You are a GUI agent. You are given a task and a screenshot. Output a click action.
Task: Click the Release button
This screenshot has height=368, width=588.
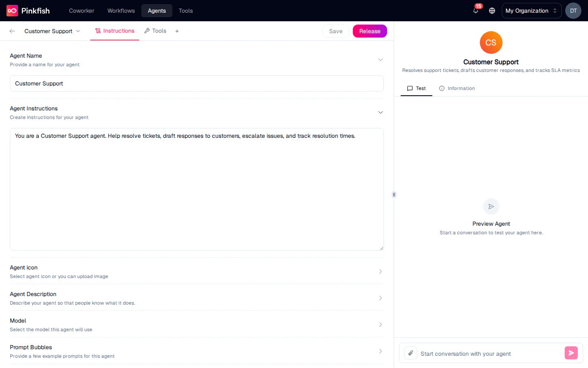tap(370, 31)
